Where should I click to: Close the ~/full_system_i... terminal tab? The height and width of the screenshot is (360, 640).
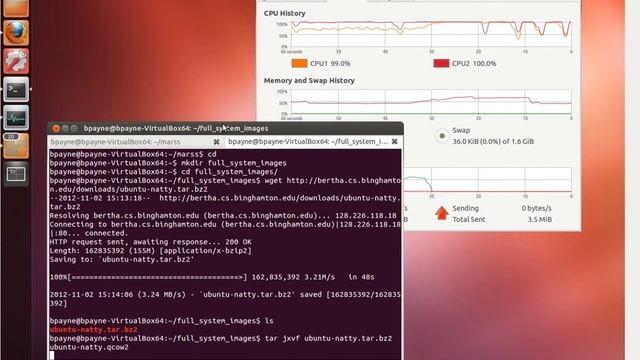tap(394, 142)
